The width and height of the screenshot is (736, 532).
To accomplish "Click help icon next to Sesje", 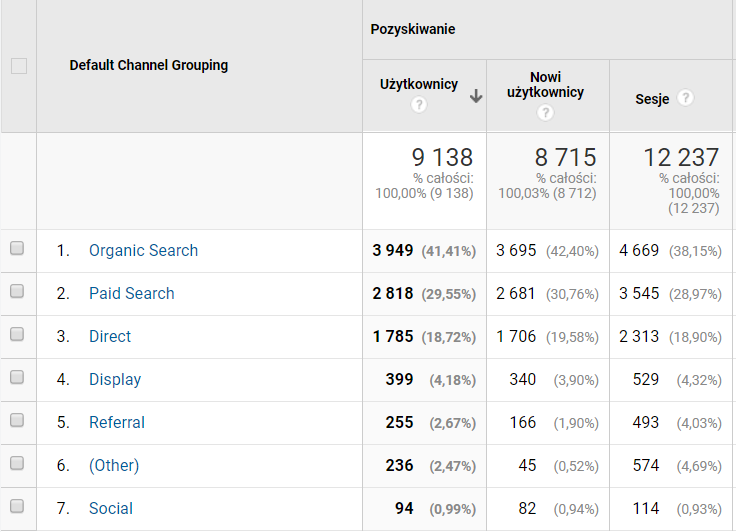I will coord(685,98).
